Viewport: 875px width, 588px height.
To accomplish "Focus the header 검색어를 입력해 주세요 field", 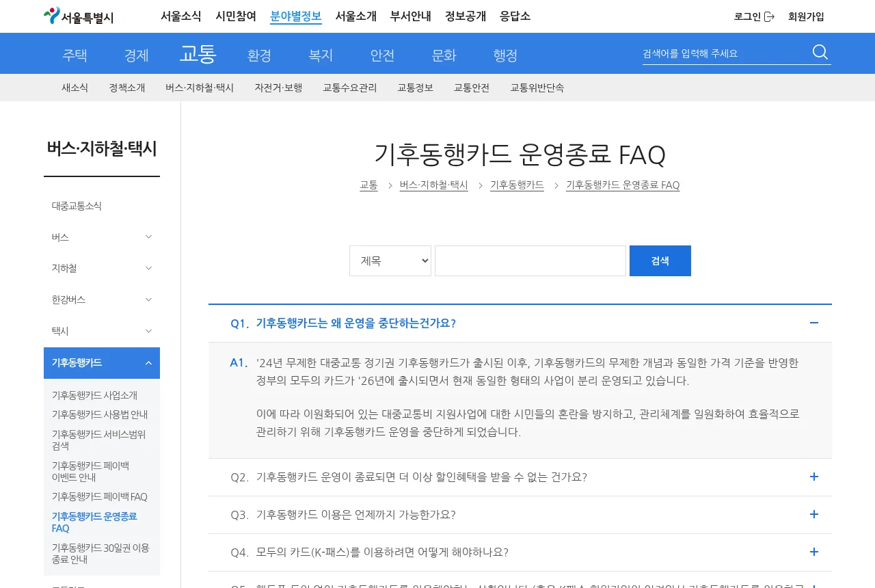I will pos(725,53).
